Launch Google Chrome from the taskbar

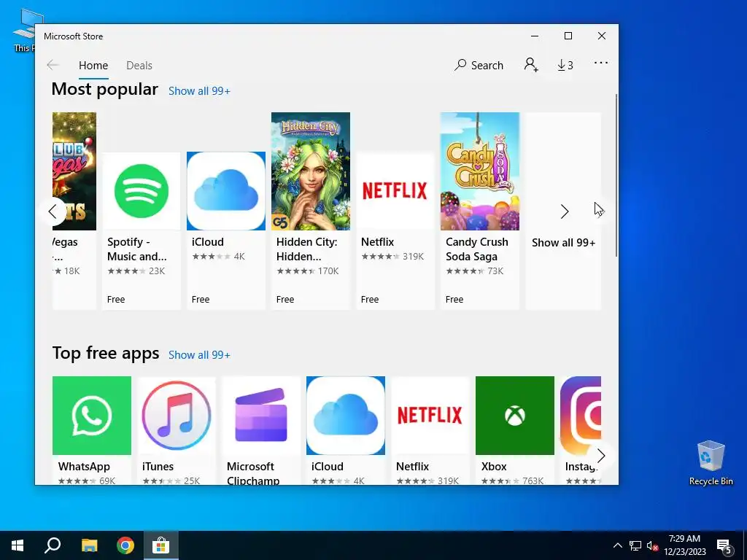pyautogui.click(x=125, y=545)
